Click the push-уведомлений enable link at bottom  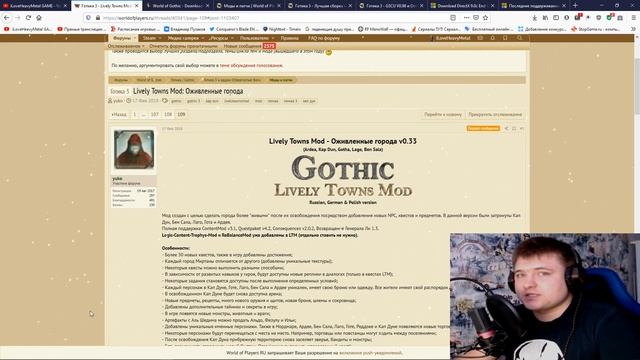pos(370,353)
